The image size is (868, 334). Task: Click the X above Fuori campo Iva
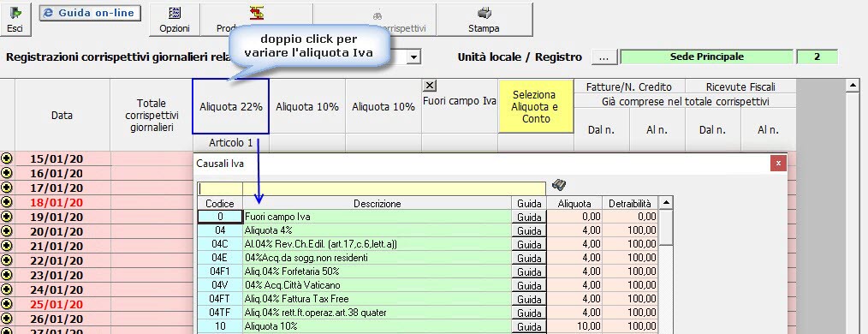[430, 86]
